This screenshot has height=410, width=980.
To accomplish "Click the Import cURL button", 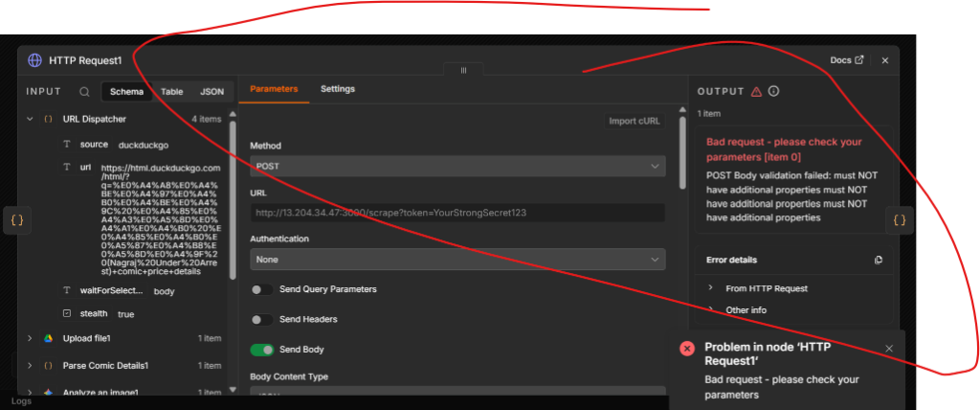I will tap(635, 122).
